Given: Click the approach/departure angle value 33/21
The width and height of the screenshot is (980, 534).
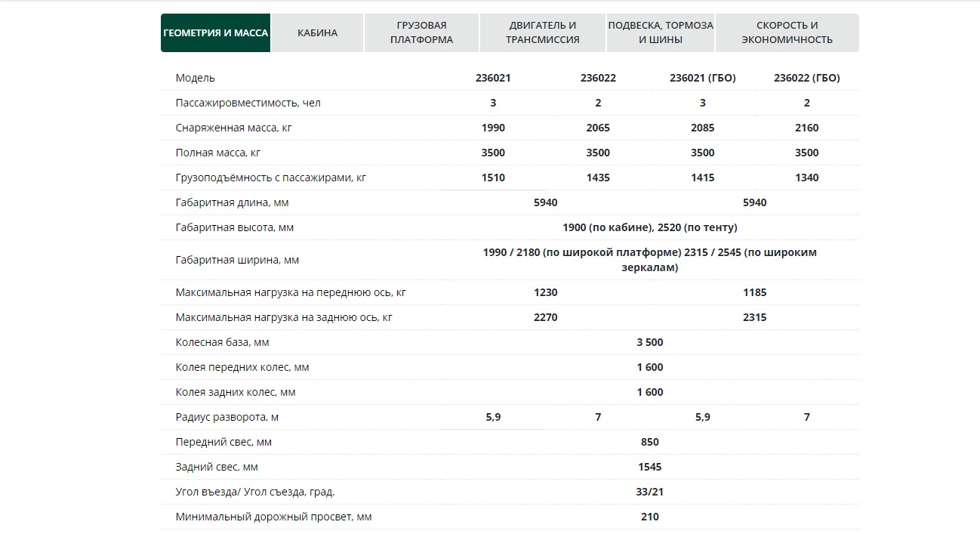Looking at the screenshot, I should [649, 492].
